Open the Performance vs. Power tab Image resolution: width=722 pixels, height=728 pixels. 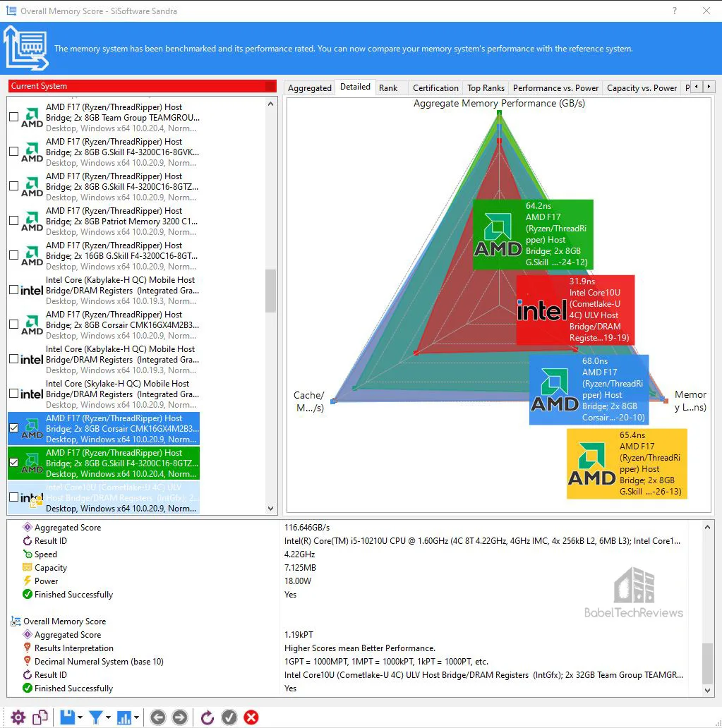click(555, 87)
